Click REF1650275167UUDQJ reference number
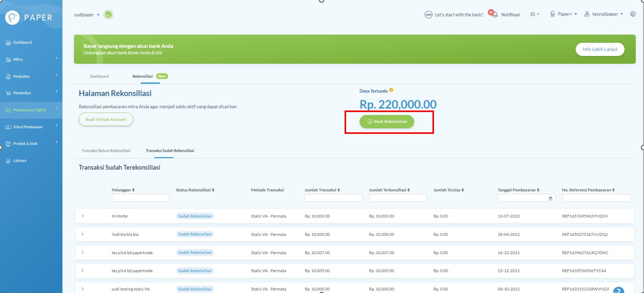This screenshot has width=644, height=293. tap(584, 234)
